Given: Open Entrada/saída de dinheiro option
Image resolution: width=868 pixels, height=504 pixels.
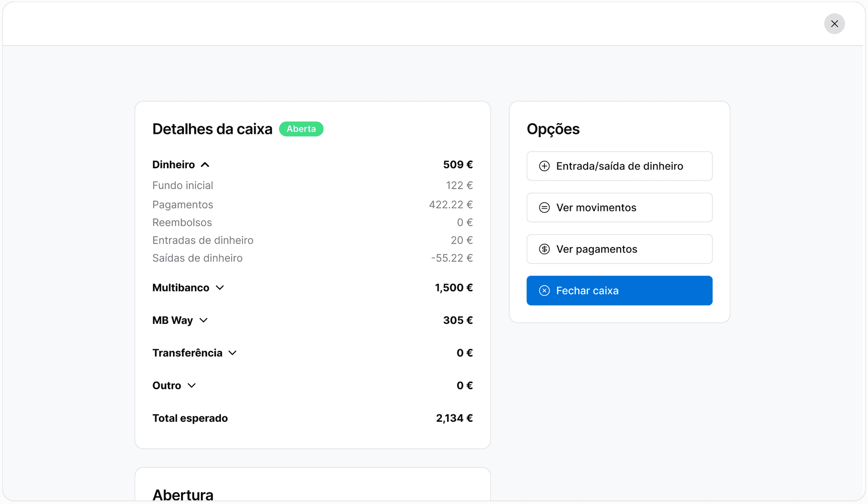Looking at the screenshot, I should [619, 166].
